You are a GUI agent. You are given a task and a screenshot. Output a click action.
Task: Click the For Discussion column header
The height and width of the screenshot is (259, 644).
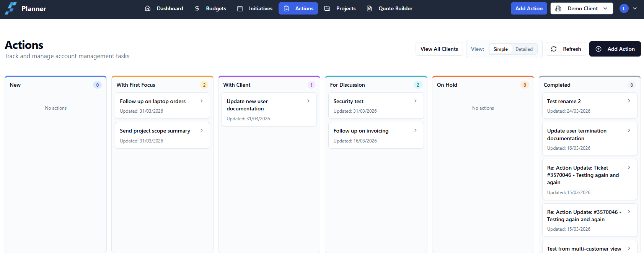tap(347, 85)
